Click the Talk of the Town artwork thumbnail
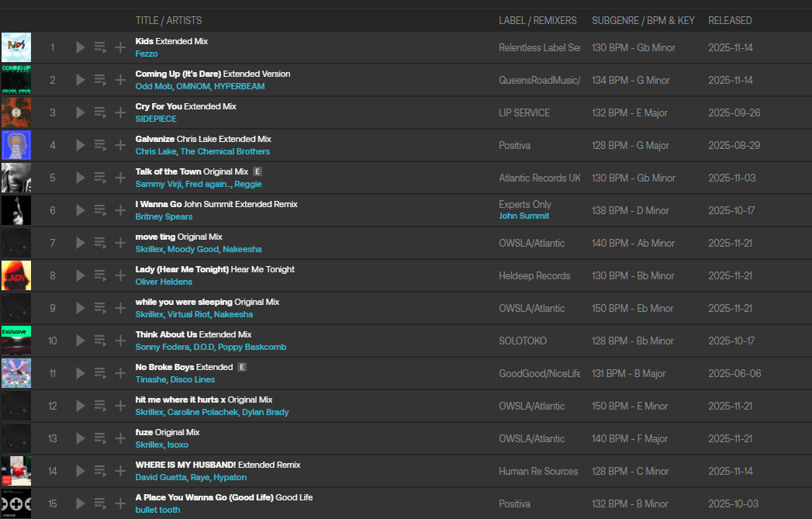This screenshot has height=519, width=812. click(16, 178)
